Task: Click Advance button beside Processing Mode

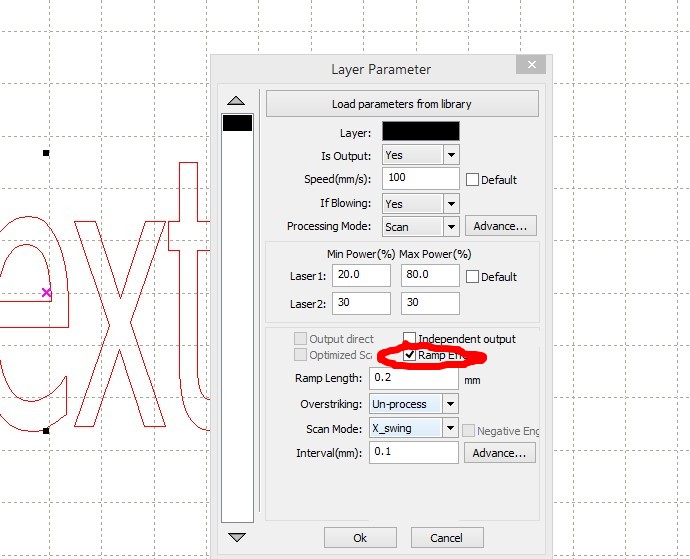Action: (501, 226)
